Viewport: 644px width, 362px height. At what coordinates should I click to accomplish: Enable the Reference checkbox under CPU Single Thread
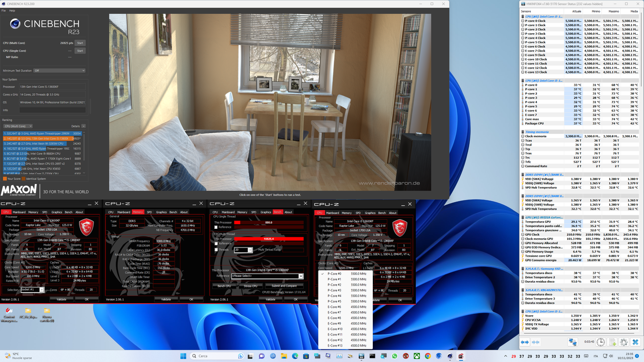point(216,227)
